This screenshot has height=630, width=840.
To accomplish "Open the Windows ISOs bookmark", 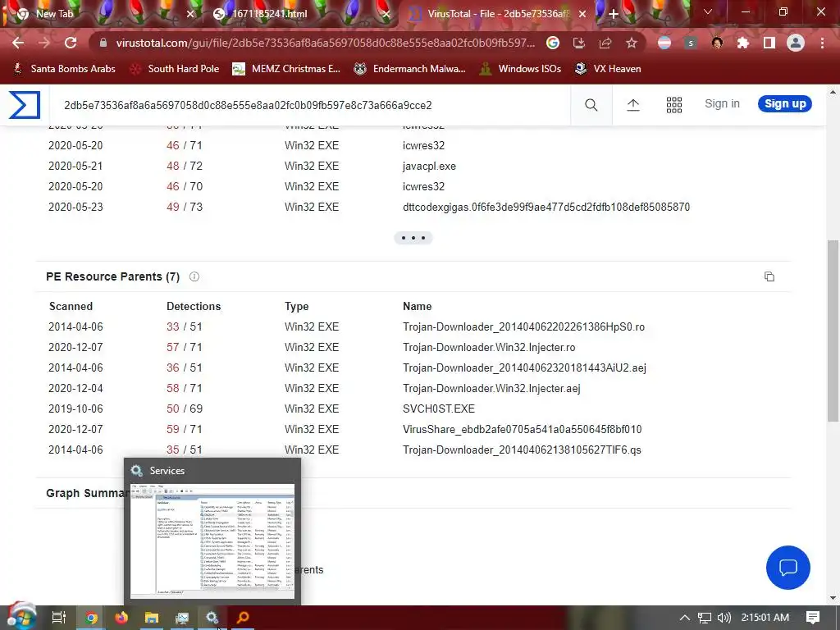I will click(x=521, y=69).
